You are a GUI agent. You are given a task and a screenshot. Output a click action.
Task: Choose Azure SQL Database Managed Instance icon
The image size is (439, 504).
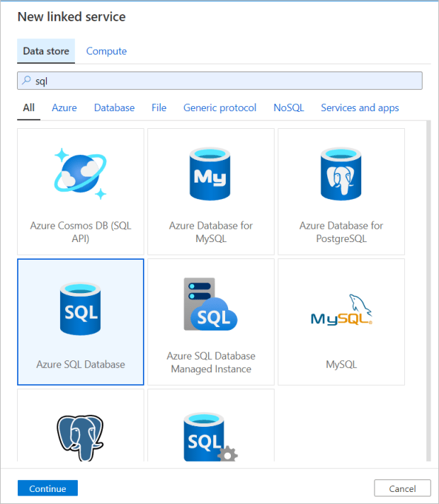point(211,304)
